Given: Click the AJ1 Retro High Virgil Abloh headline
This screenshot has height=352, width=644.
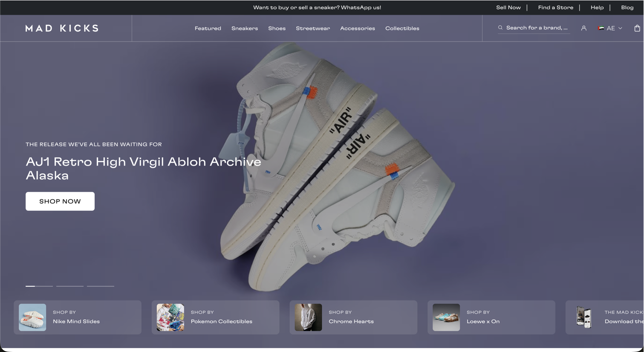Looking at the screenshot, I should pyautogui.click(x=143, y=169).
